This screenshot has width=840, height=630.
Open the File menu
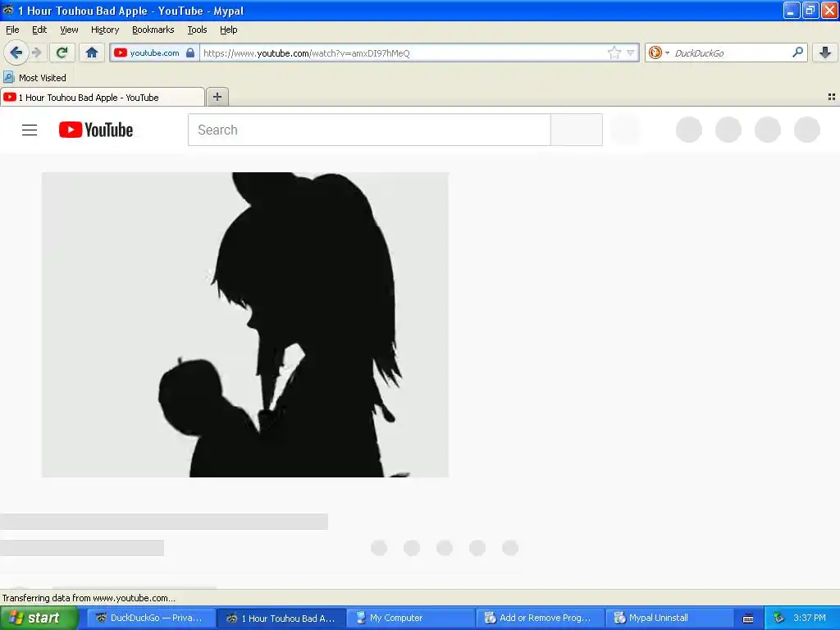pyautogui.click(x=12, y=30)
